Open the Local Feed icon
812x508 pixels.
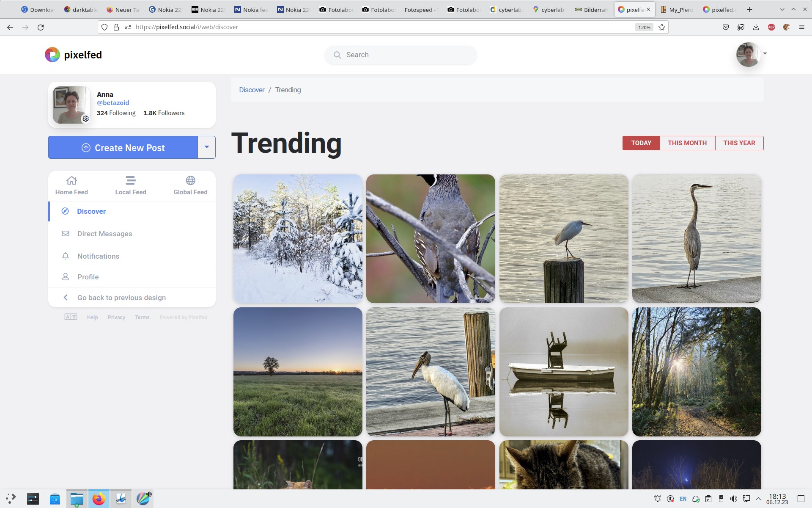(x=131, y=181)
